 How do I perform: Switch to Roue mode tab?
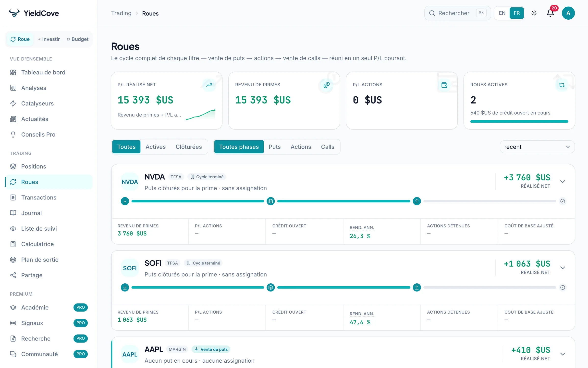point(20,39)
